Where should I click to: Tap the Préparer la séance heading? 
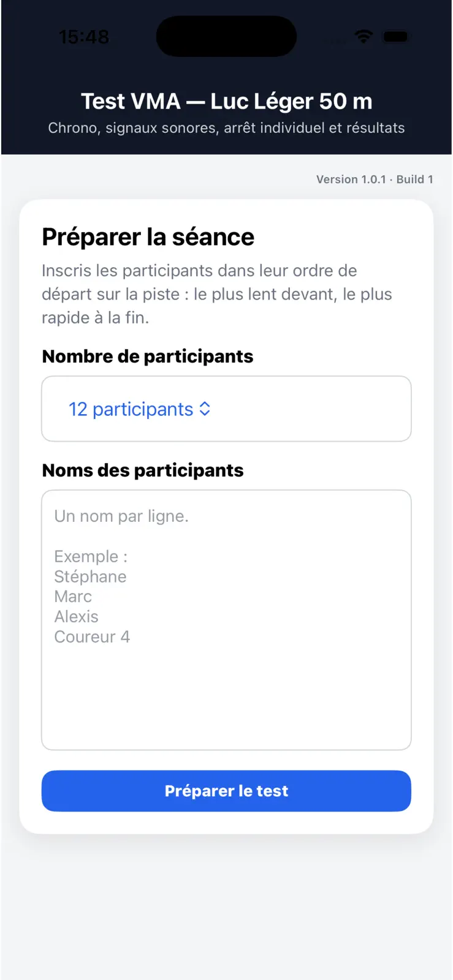(x=148, y=237)
